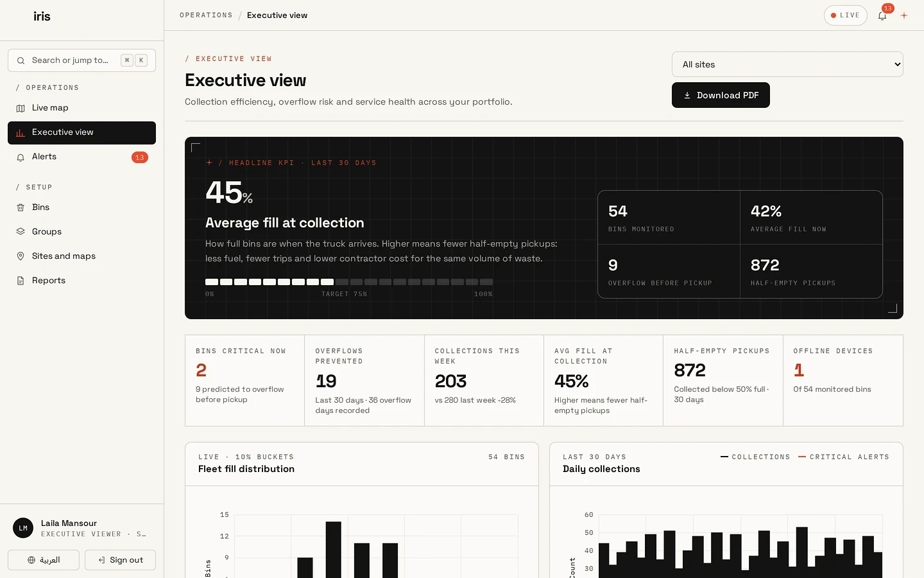Toggle the LIVE status pill
This screenshot has width=924, height=578.
[x=845, y=15]
